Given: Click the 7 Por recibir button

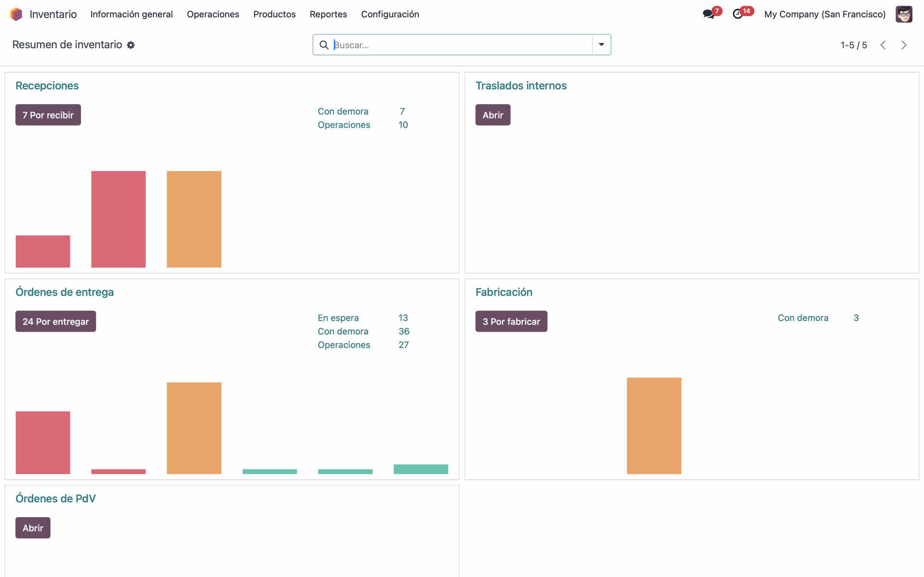Looking at the screenshot, I should pyautogui.click(x=48, y=115).
